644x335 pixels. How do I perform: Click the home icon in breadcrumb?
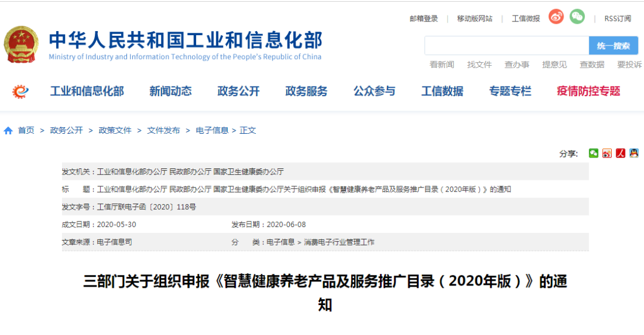click(x=8, y=130)
